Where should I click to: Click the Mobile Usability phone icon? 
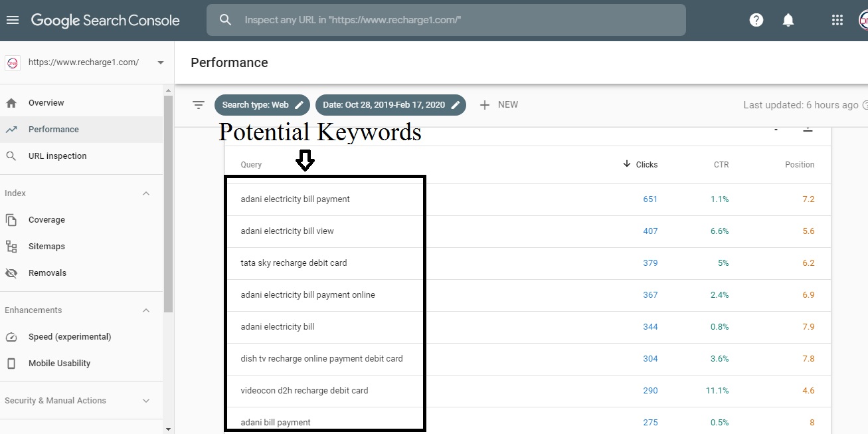click(11, 364)
